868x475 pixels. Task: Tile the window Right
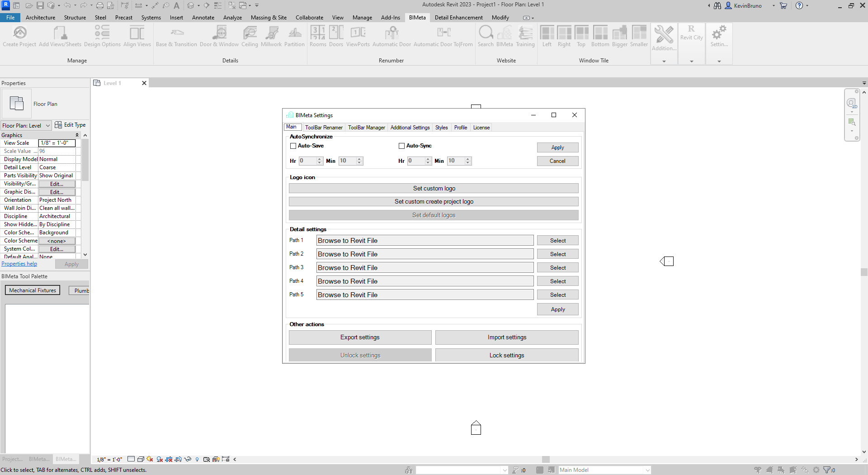pyautogui.click(x=564, y=36)
